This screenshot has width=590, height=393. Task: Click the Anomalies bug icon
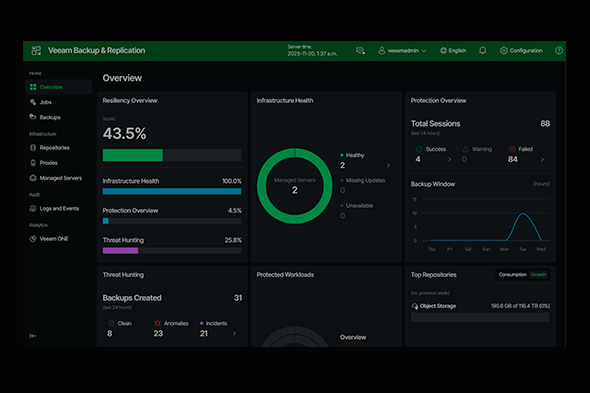coord(157,323)
